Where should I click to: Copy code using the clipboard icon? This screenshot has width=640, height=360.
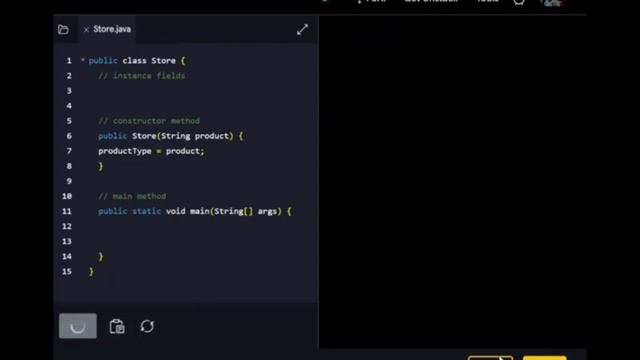tap(117, 326)
